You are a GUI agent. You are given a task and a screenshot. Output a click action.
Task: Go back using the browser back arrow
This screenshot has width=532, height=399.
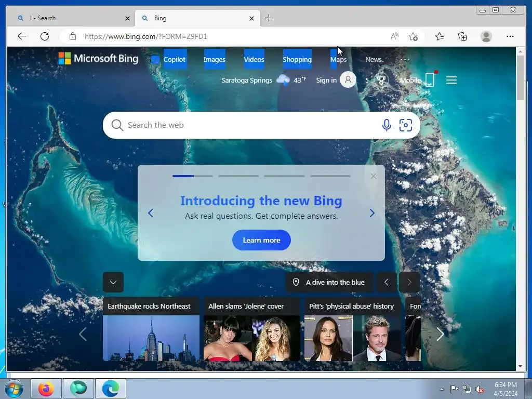(x=22, y=36)
